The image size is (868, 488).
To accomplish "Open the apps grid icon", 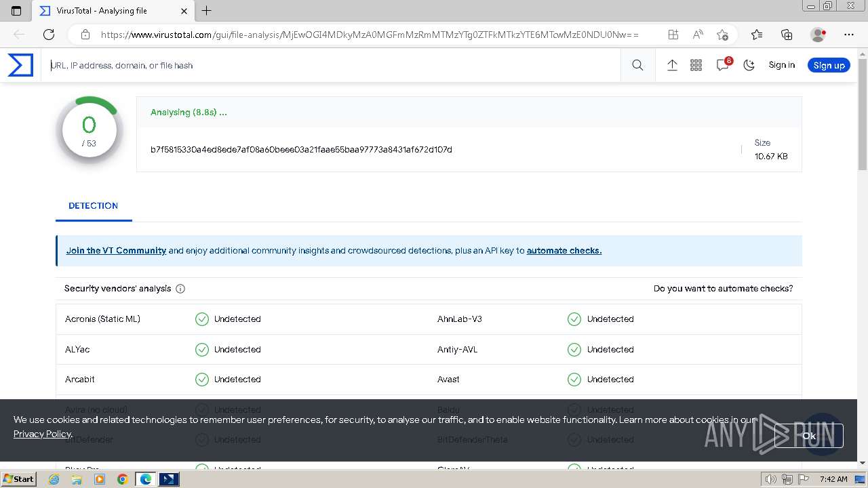I will (x=696, y=65).
